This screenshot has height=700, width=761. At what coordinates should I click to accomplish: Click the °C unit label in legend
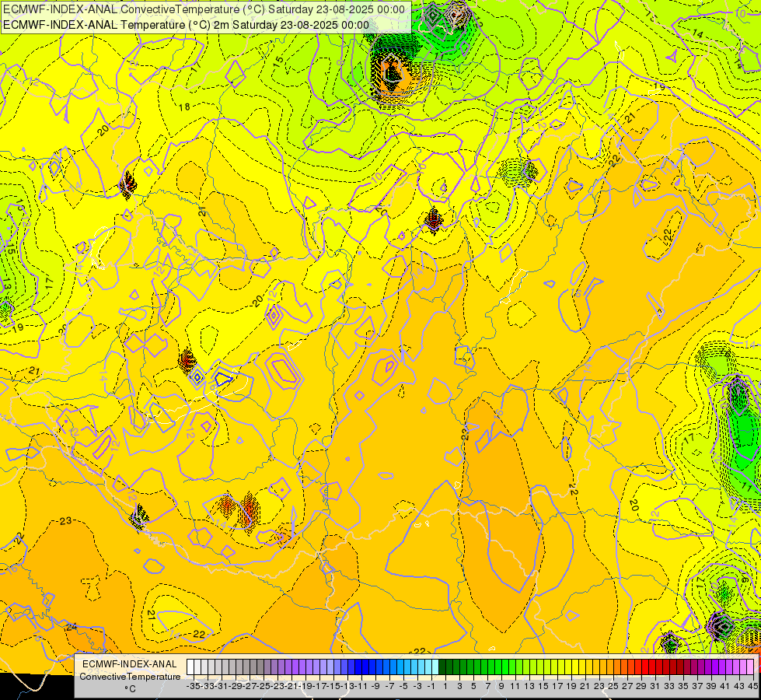click(130, 689)
